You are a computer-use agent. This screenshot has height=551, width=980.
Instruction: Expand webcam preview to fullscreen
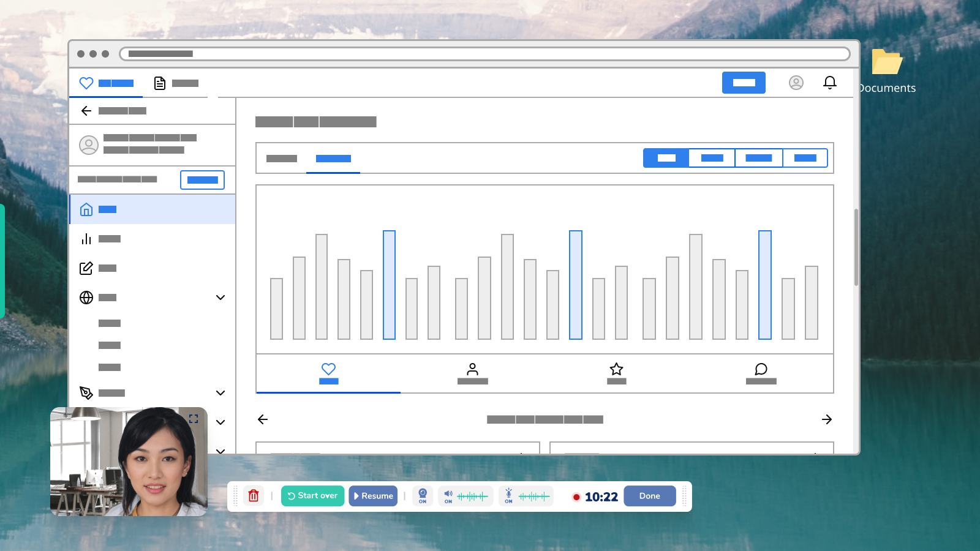(194, 419)
